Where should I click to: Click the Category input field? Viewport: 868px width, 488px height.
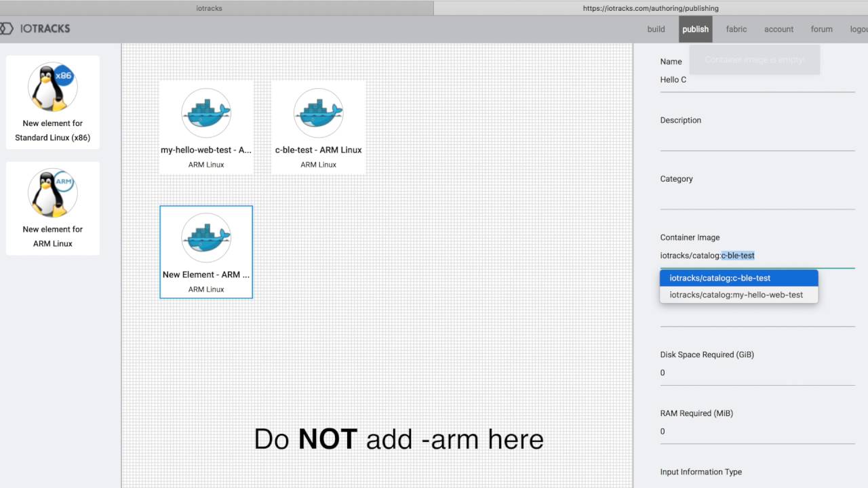pyautogui.click(x=757, y=198)
